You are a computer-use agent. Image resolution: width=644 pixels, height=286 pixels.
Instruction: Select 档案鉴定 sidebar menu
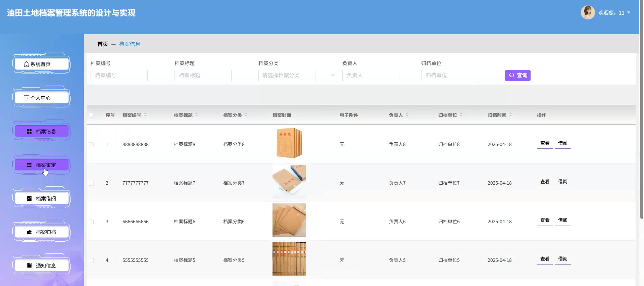[x=42, y=165]
